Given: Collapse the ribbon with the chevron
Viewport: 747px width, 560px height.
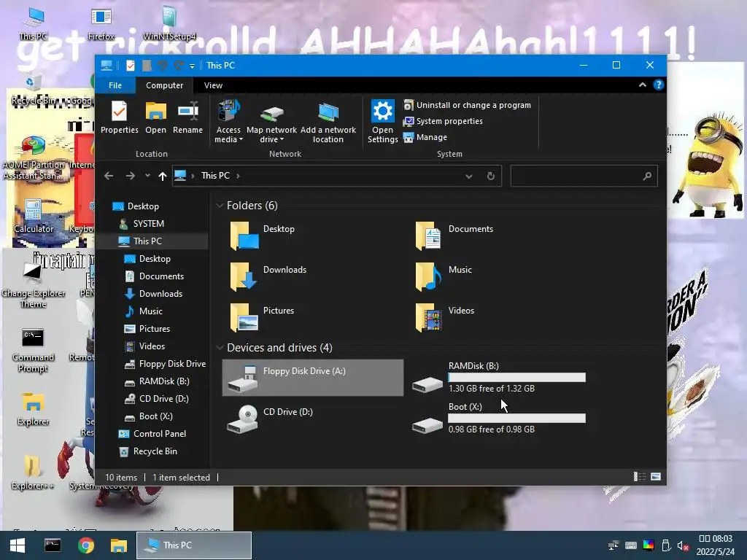Looking at the screenshot, I should (x=642, y=85).
